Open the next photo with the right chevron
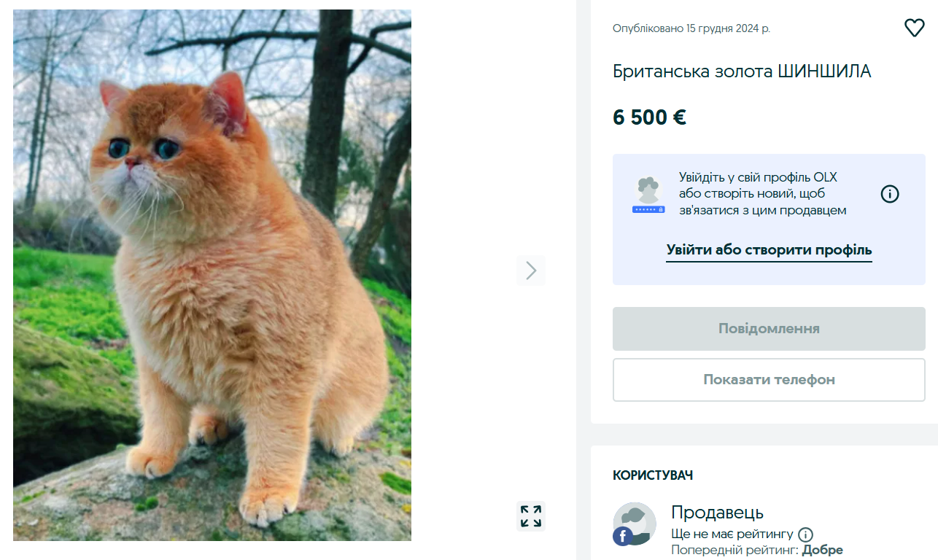 (531, 271)
